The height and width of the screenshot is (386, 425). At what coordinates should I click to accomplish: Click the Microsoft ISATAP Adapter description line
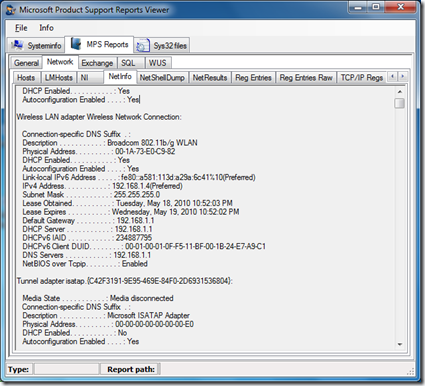[x=106, y=316]
